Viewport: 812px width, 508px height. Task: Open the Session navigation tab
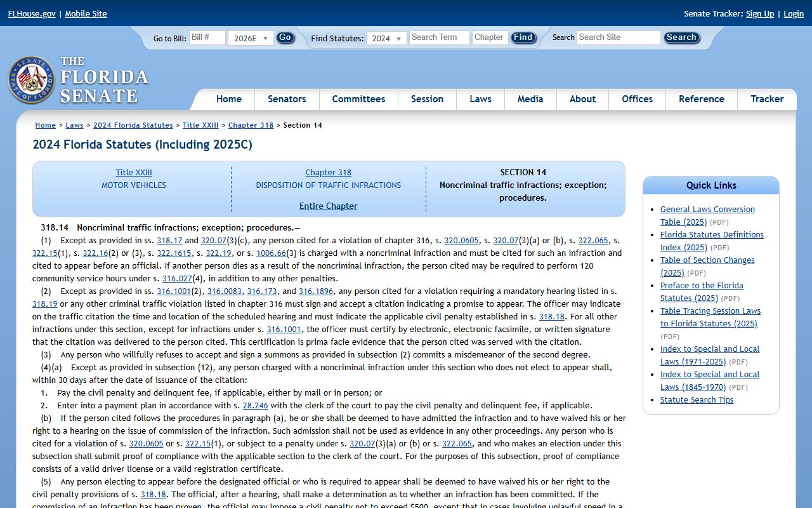click(x=427, y=99)
